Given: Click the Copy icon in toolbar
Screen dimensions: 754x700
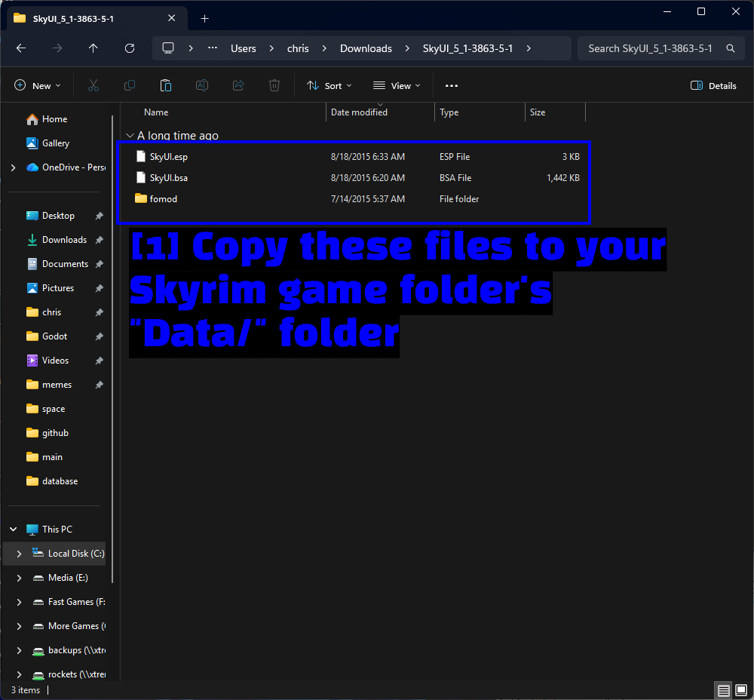Looking at the screenshot, I should [130, 86].
